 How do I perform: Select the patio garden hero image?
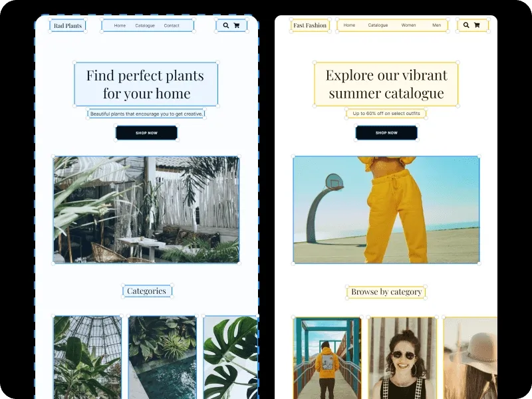coord(146,209)
